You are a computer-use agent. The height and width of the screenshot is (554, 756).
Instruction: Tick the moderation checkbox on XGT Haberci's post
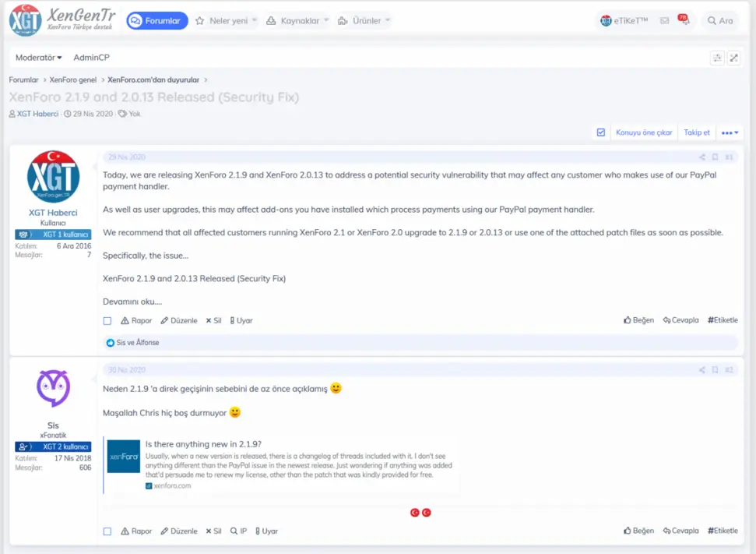coord(107,321)
